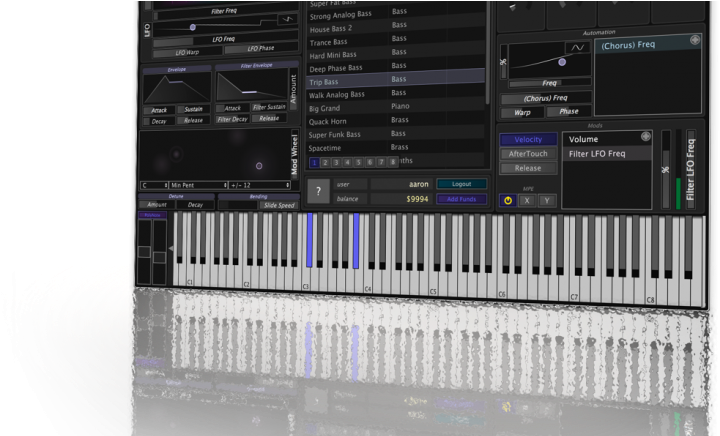Open the C root key dropdown
Image resolution: width=720 pixels, height=436 pixels.
(x=154, y=185)
